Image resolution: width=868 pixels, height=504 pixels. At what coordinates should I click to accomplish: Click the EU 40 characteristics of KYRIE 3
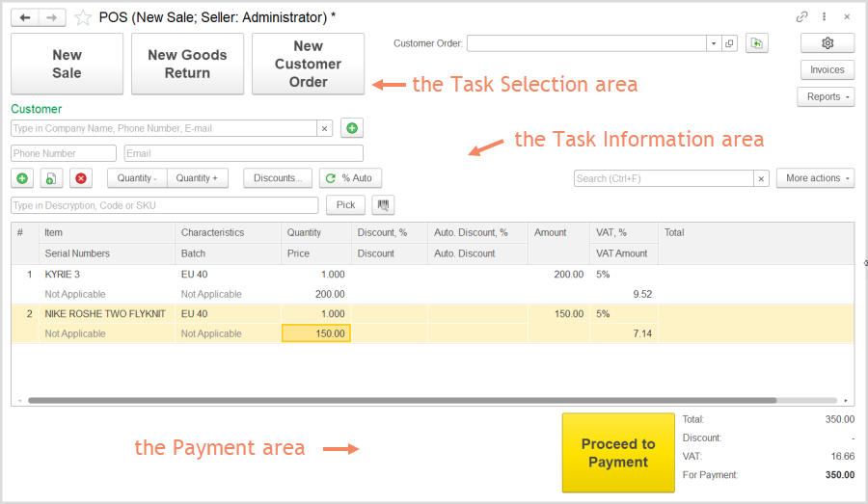(x=228, y=275)
